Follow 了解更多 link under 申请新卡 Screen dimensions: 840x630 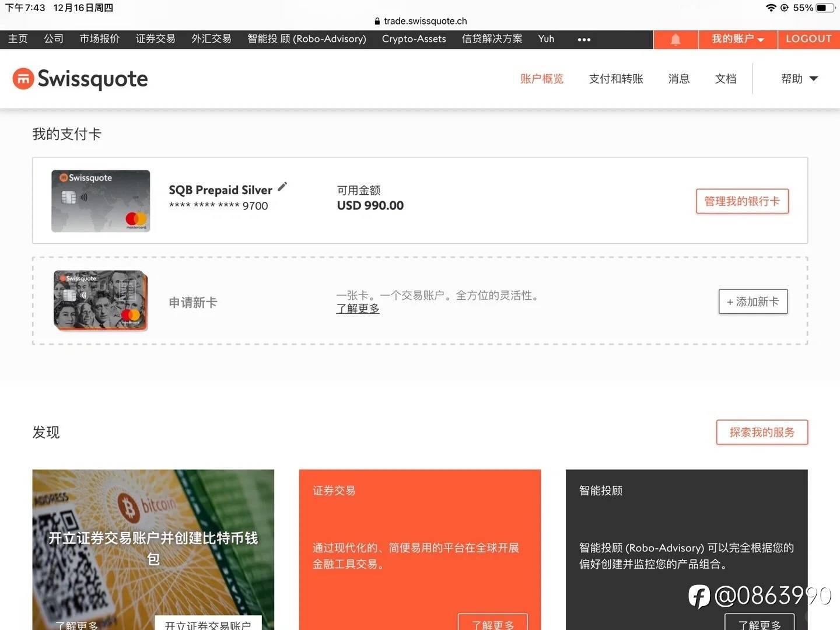358,309
